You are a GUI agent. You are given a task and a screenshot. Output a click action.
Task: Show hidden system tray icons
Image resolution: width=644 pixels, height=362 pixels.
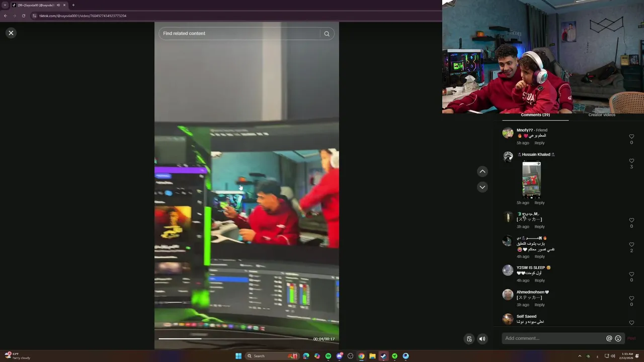tap(580, 356)
